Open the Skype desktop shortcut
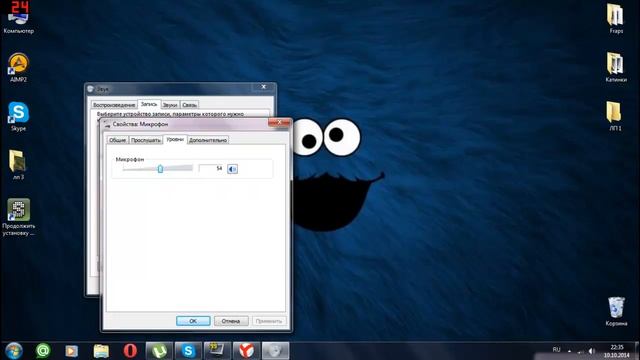Viewport: 640px width, 360px height. pos(18,116)
